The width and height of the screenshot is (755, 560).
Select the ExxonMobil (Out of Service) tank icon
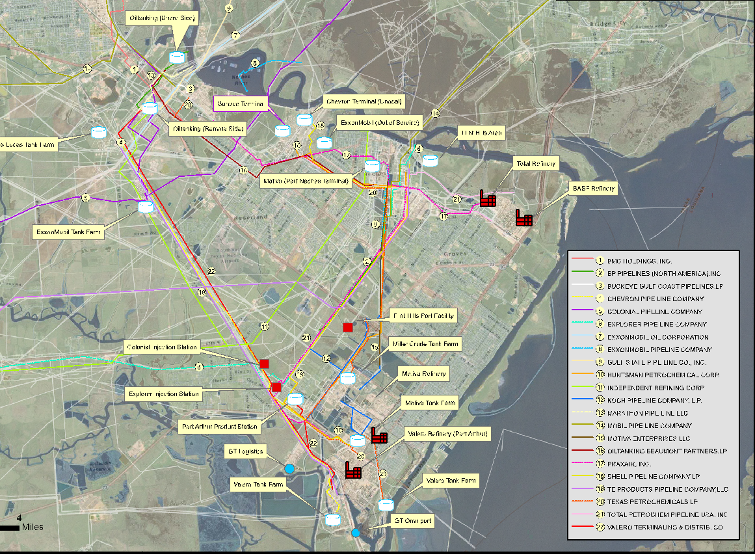pyautogui.click(x=324, y=143)
